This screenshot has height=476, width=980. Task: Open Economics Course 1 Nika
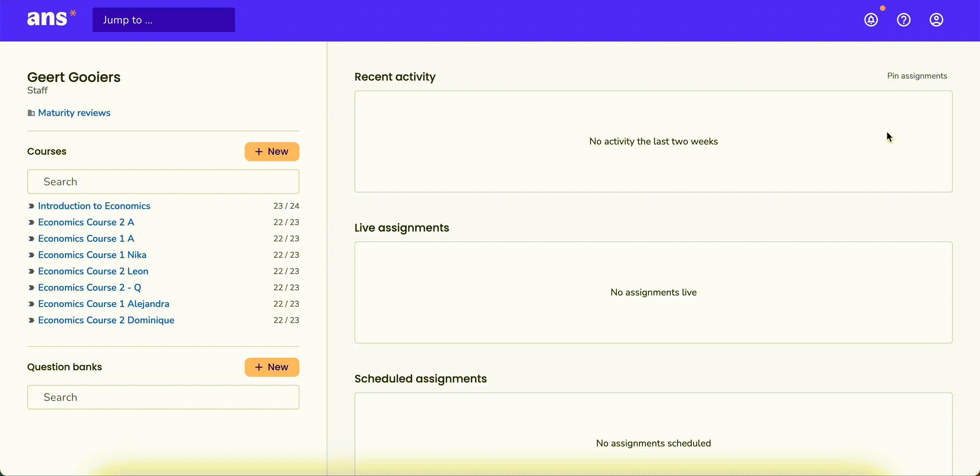point(92,255)
